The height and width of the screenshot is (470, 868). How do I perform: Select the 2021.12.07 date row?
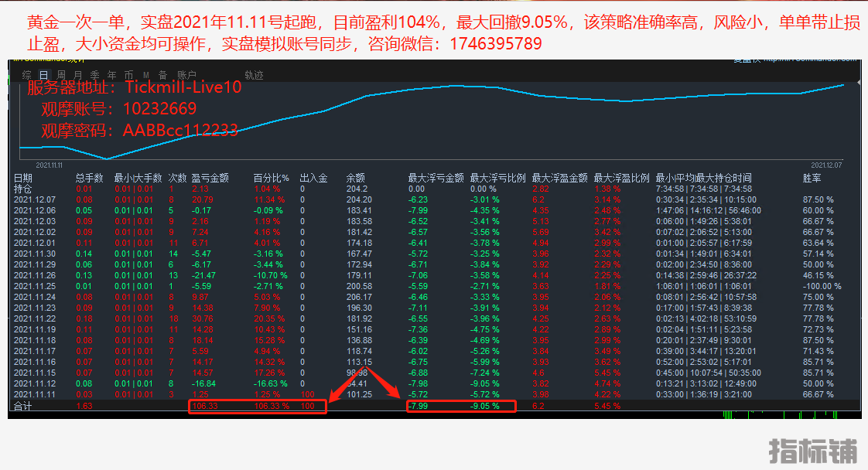coord(35,199)
